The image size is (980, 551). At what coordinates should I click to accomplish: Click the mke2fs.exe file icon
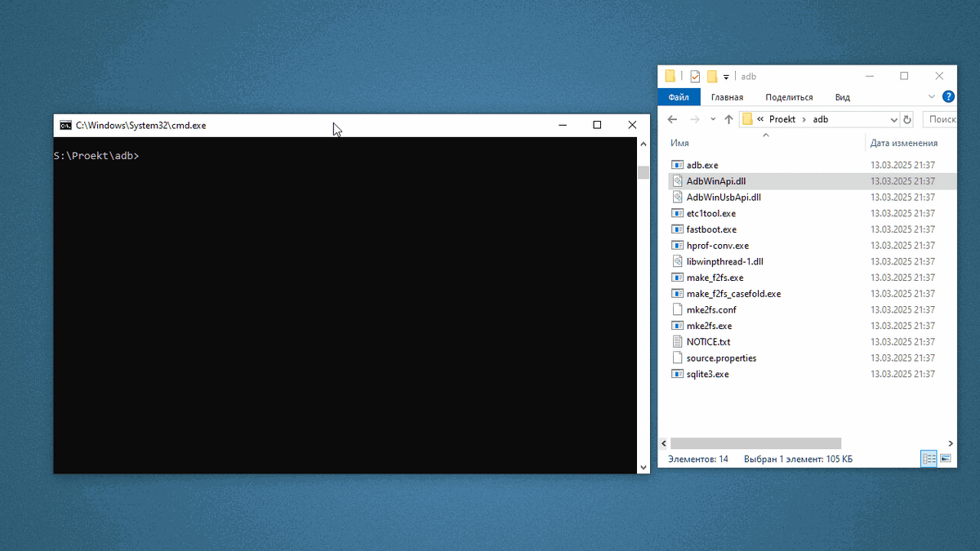[x=677, y=326]
